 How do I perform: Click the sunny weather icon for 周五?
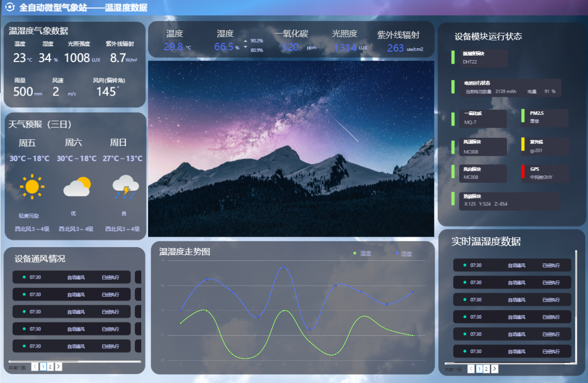point(32,187)
